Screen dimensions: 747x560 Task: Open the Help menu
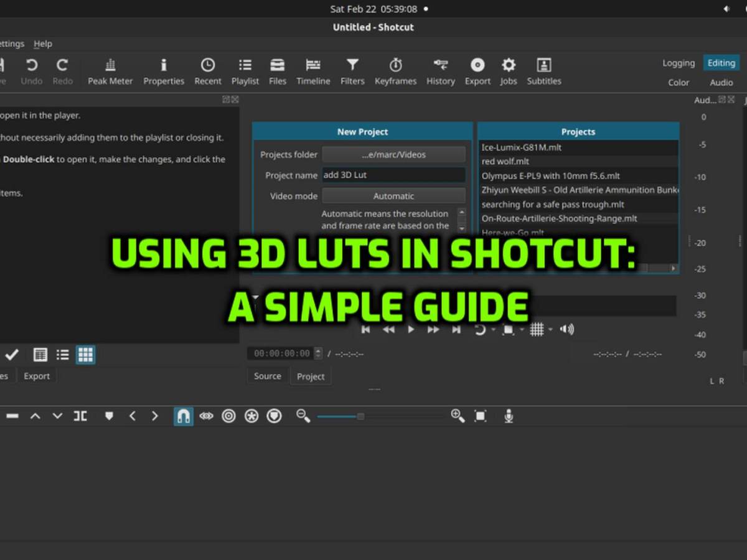click(x=43, y=44)
